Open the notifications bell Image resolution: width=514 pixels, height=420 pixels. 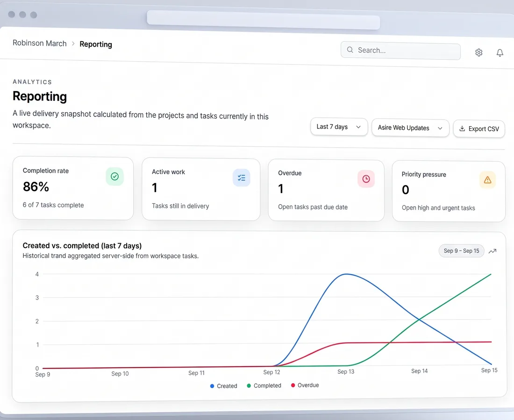(x=500, y=53)
